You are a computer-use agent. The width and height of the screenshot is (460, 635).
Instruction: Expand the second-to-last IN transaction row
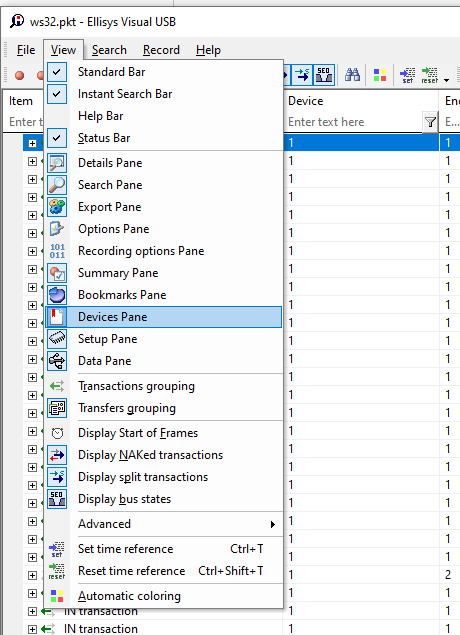32,611
